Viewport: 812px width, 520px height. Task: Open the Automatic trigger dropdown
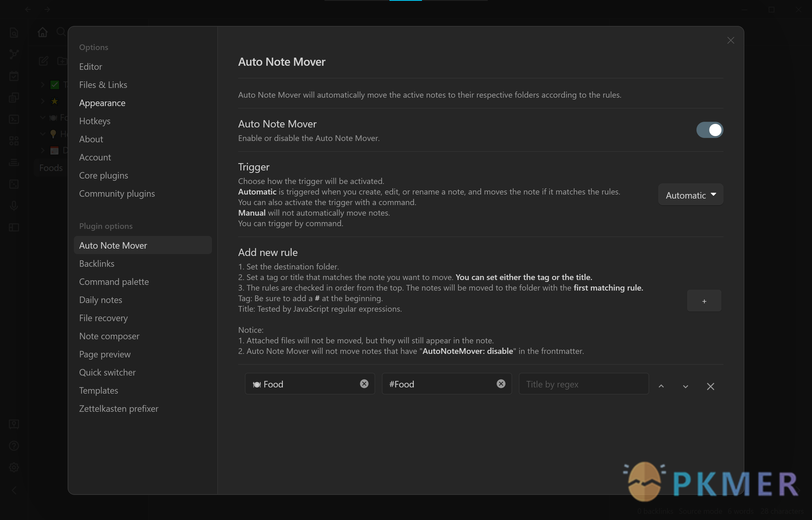click(690, 195)
